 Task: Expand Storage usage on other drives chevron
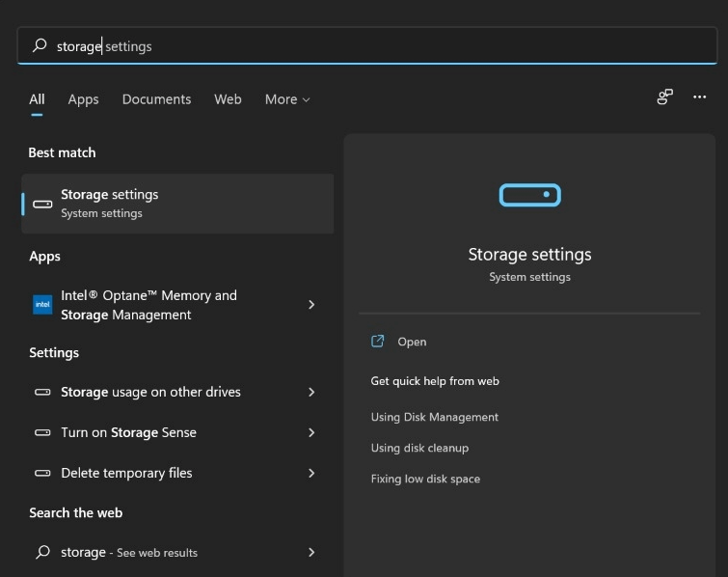[311, 392]
